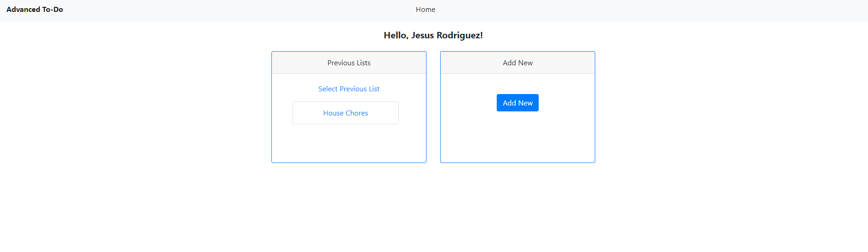The height and width of the screenshot is (252, 868).
Task: Click the Select Previous List link
Action: tap(348, 89)
